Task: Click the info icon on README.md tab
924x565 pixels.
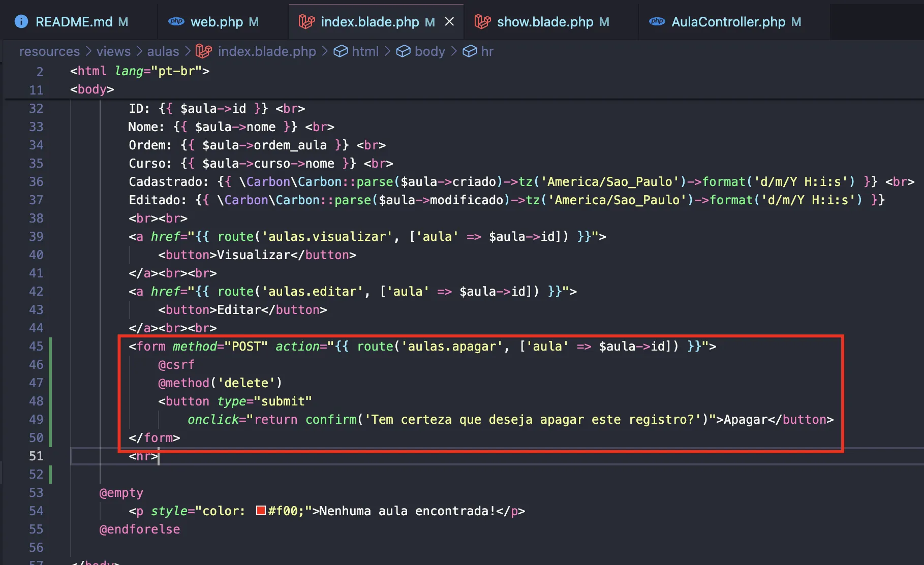Action: tap(21, 21)
